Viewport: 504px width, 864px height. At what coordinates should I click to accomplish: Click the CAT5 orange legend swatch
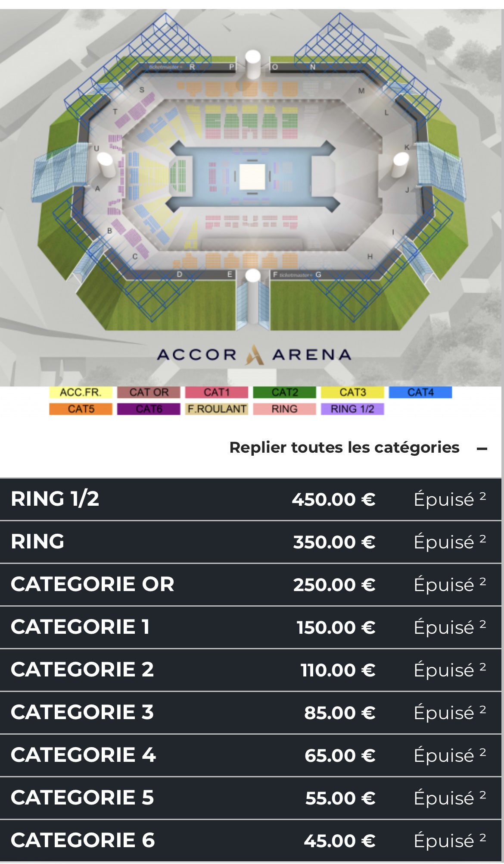tap(81, 409)
